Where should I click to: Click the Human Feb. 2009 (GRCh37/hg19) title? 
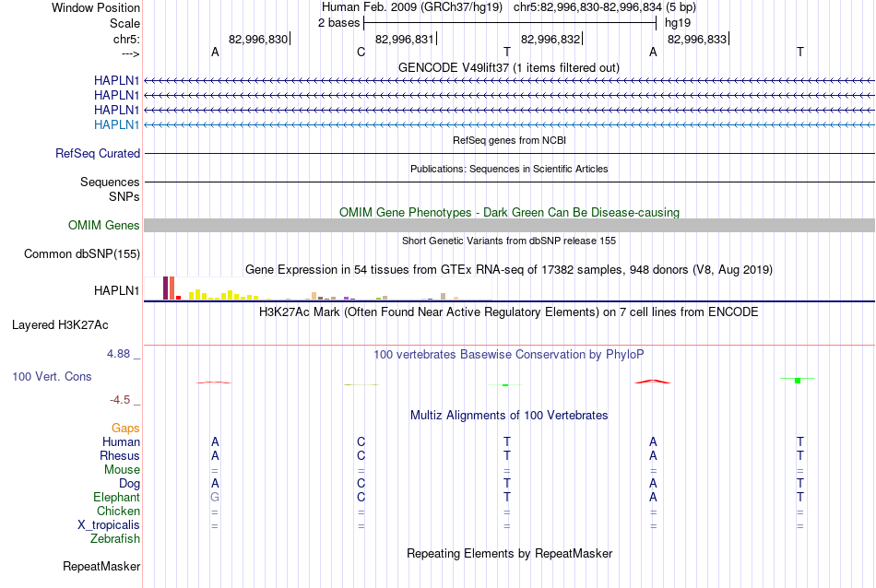[412, 7]
